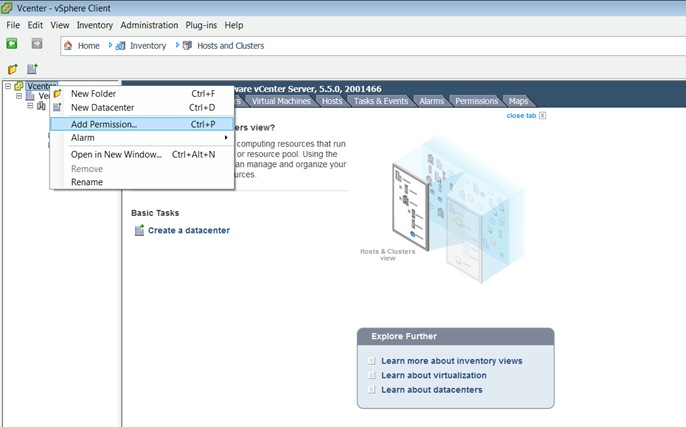Click the datacenter icon beside New Datacenter
The image size is (686, 427).
[x=57, y=107]
